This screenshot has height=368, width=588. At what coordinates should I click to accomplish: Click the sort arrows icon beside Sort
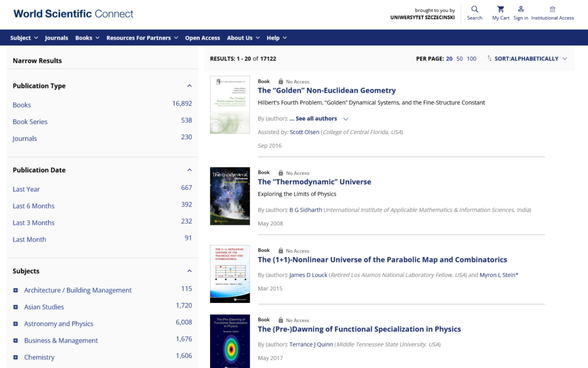pos(489,59)
